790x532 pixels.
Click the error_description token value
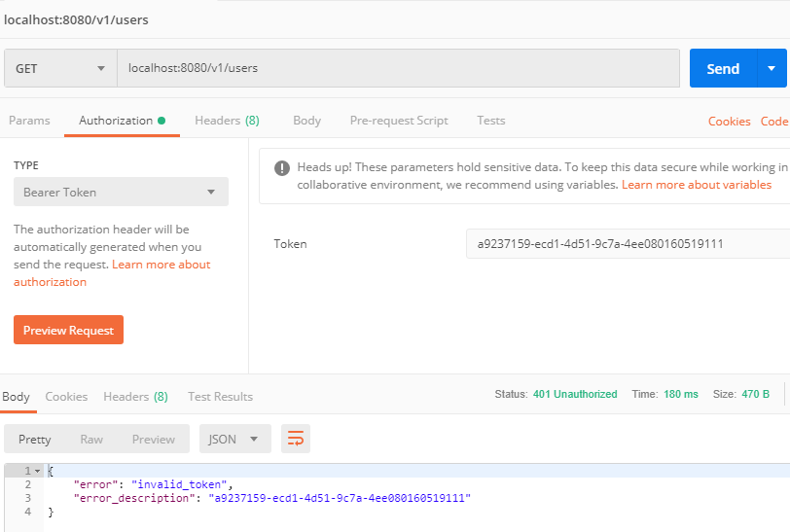pyautogui.click(x=340, y=498)
